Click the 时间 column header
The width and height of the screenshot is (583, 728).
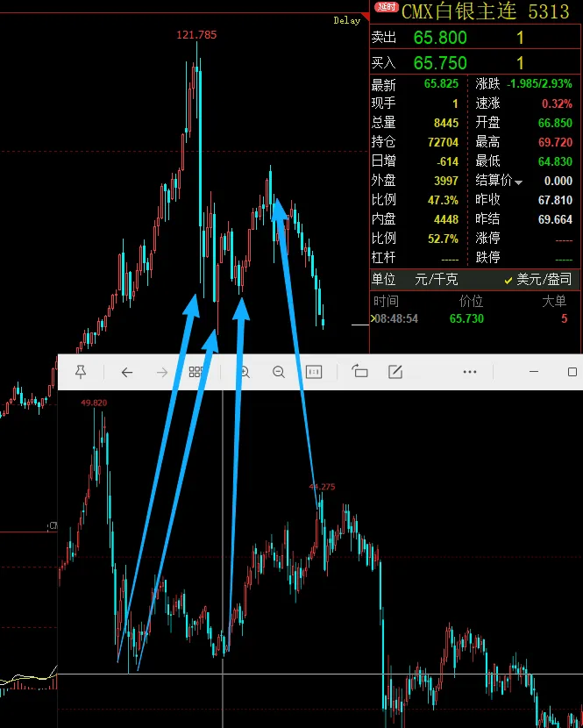[386, 302]
